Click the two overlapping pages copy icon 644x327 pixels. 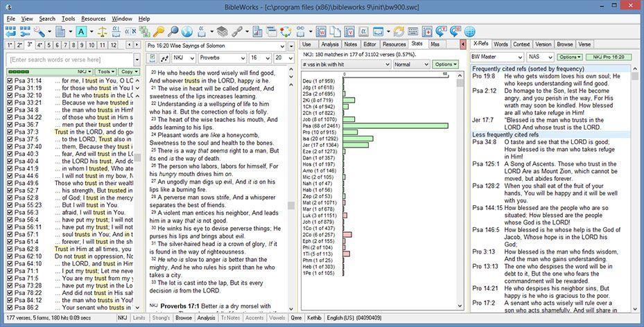tap(335, 31)
